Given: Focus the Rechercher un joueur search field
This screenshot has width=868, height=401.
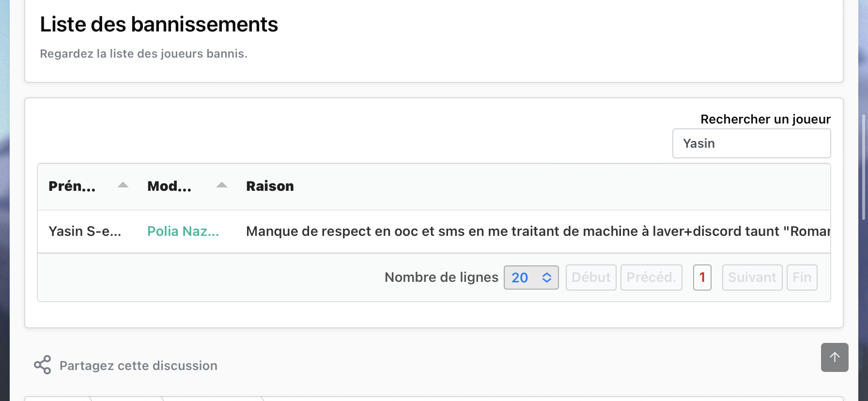Looking at the screenshot, I should point(751,143).
